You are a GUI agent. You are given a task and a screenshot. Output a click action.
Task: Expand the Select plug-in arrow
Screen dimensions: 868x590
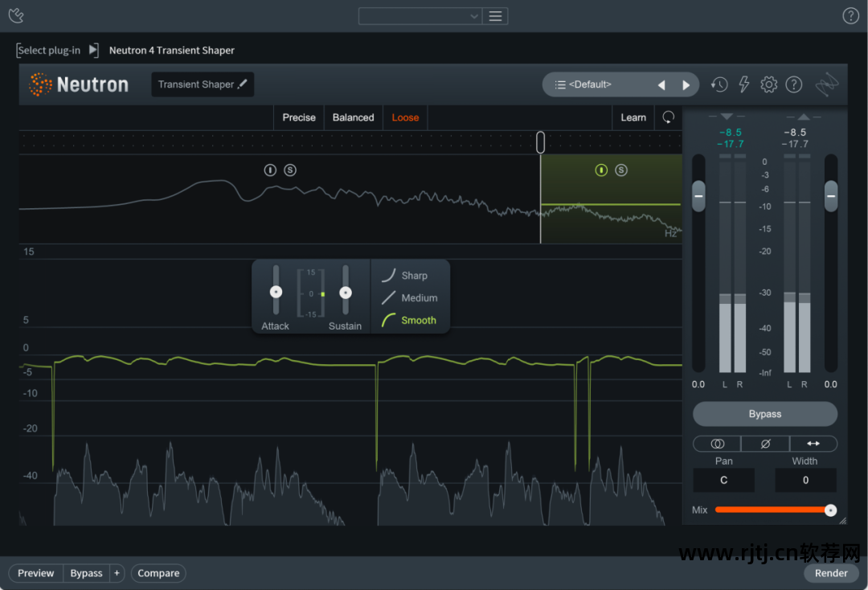click(93, 50)
